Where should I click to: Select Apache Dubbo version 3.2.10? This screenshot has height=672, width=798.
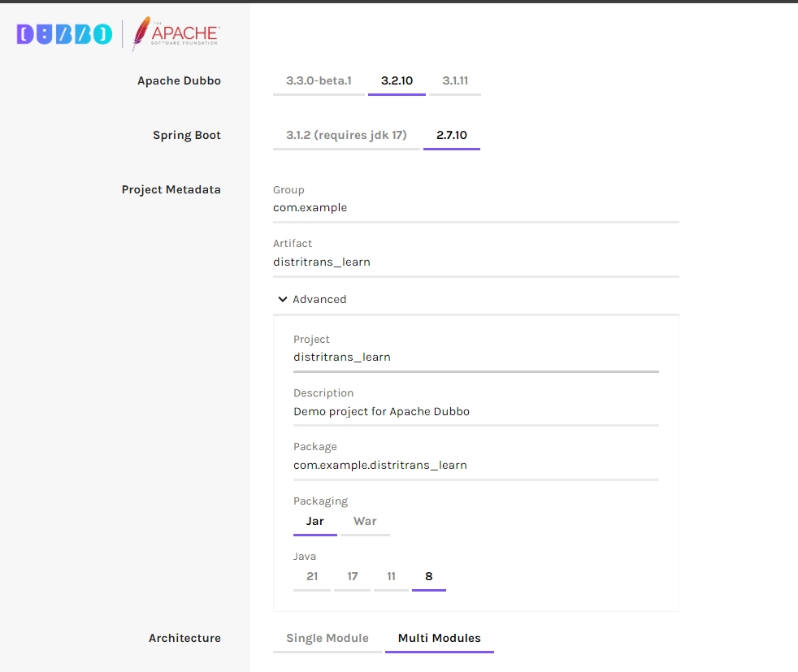coord(397,81)
